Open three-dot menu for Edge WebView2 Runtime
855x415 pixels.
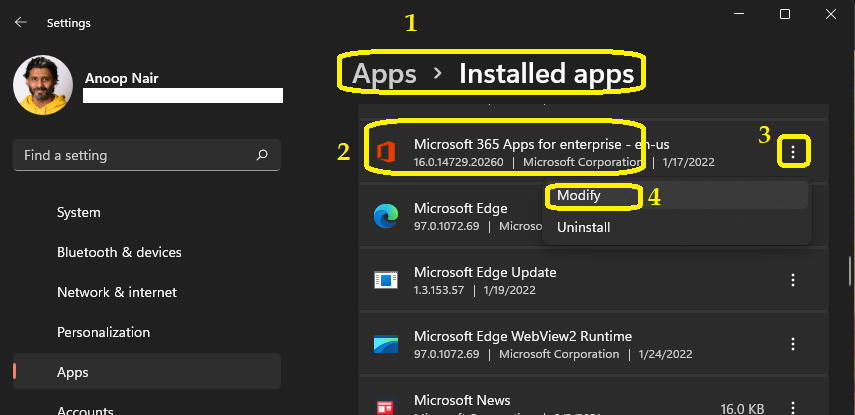(793, 344)
